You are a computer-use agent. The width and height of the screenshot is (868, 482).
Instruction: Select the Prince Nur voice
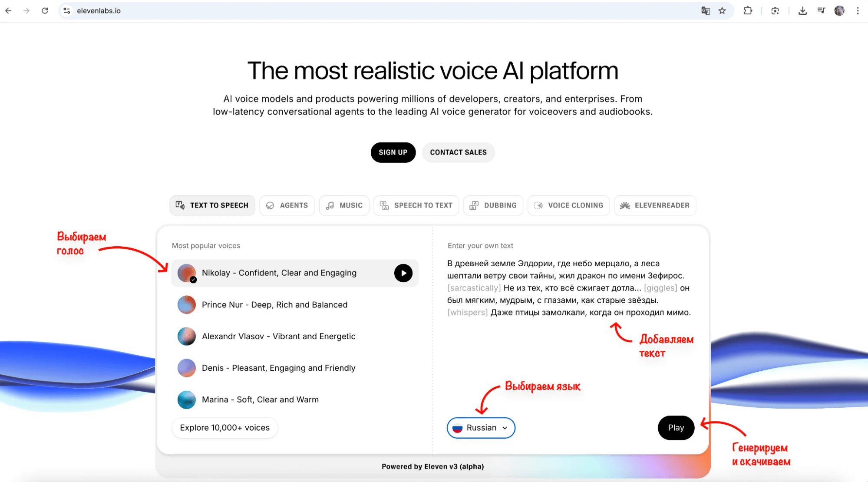[274, 305]
